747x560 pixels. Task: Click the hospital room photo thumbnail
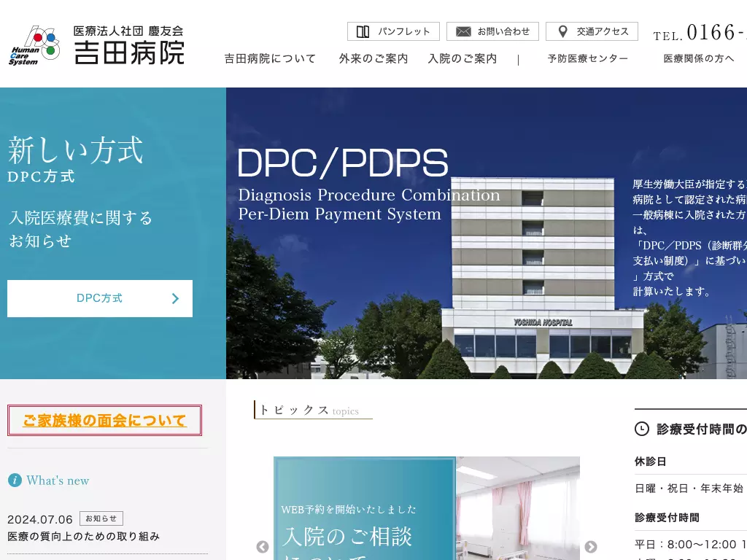coord(518,508)
